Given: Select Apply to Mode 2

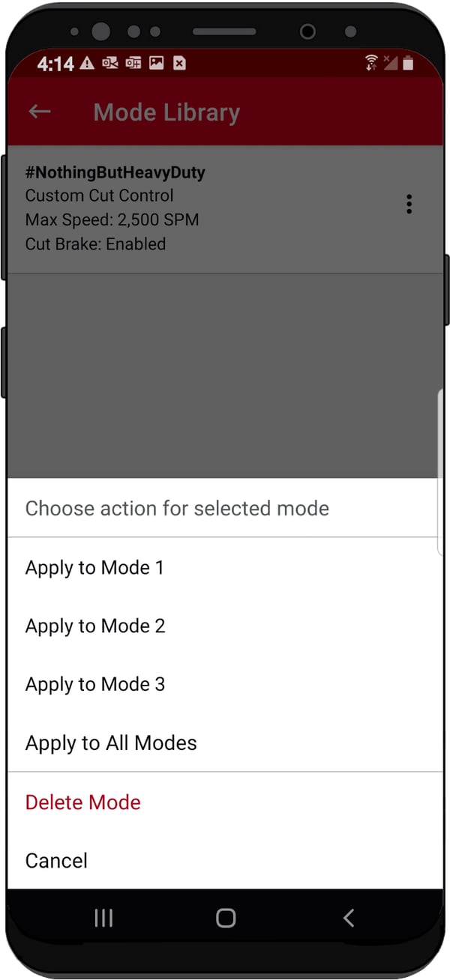Looking at the screenshot, I should pos(94,626).
